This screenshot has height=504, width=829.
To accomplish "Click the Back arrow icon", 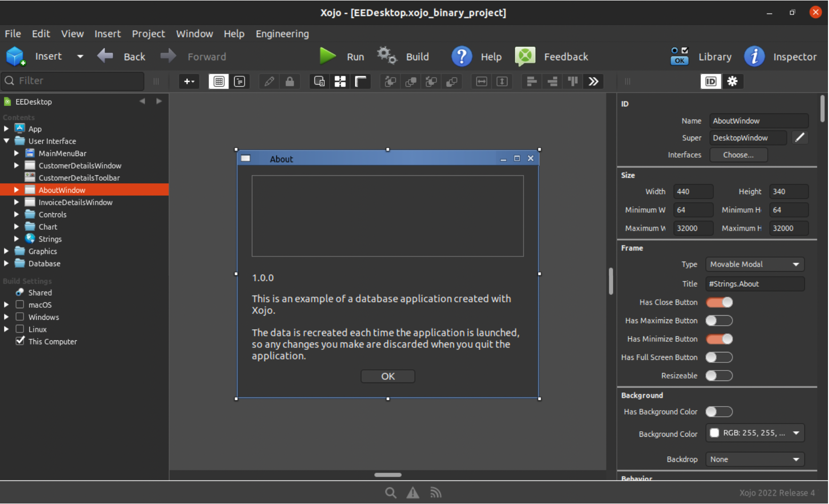I will point(105,56).
